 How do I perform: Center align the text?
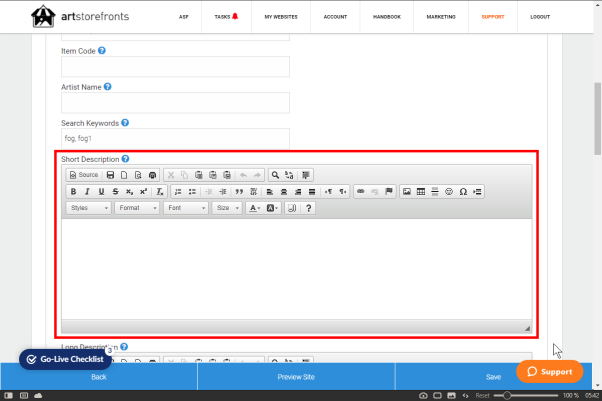284,192
